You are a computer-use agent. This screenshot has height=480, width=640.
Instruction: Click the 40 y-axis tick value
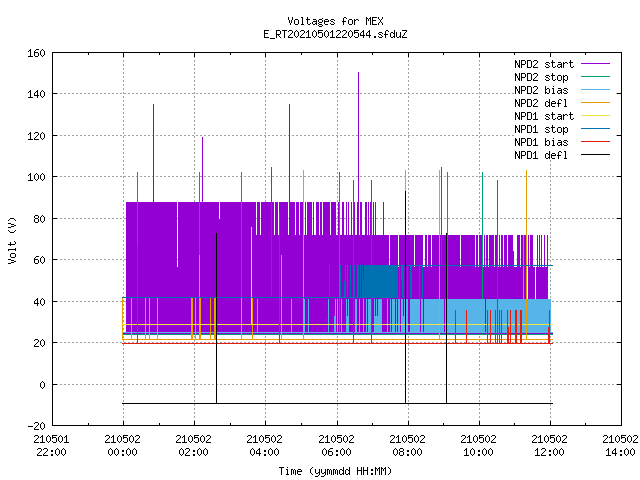pyautogui.click(x=39, y=302)
